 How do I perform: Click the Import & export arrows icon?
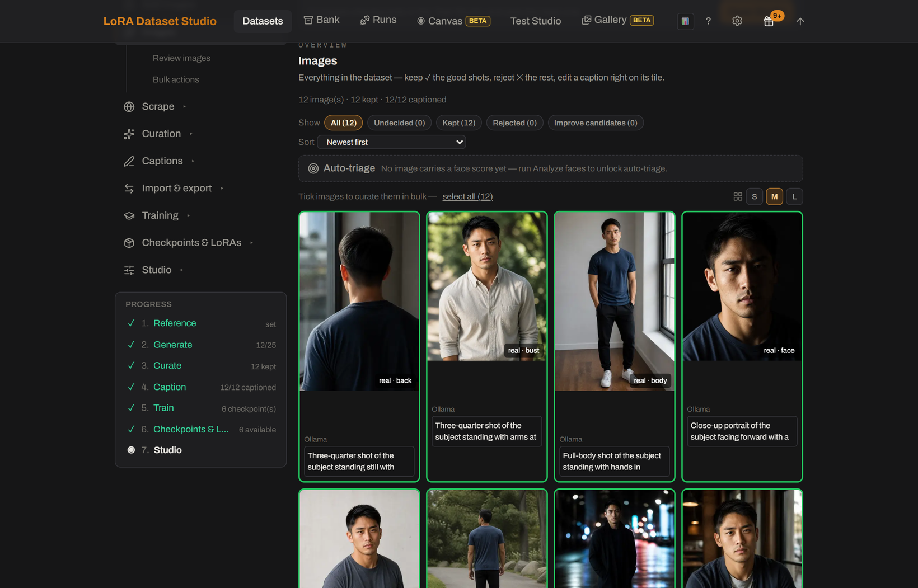[x=129, y=189]
